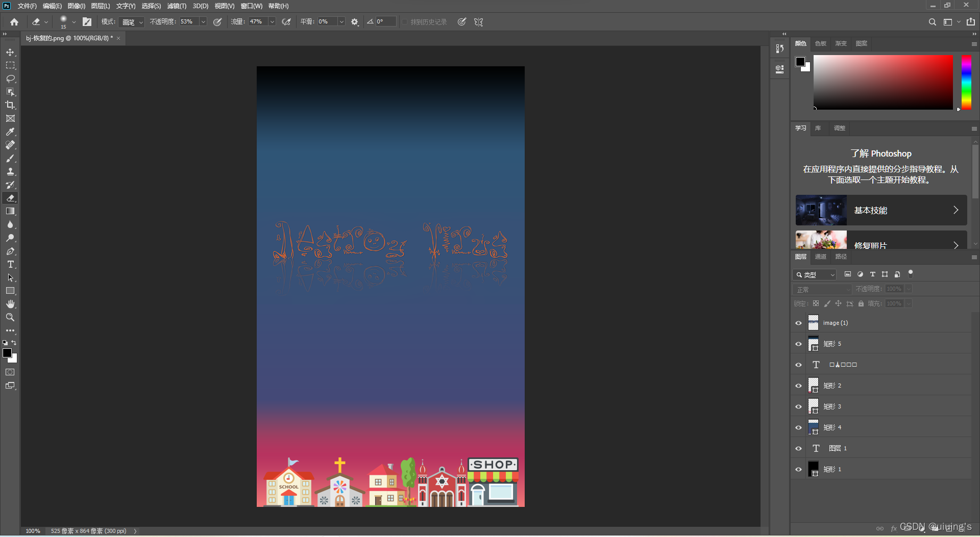Select the Rectangular Marquee tool

click(x=10, y=66)
